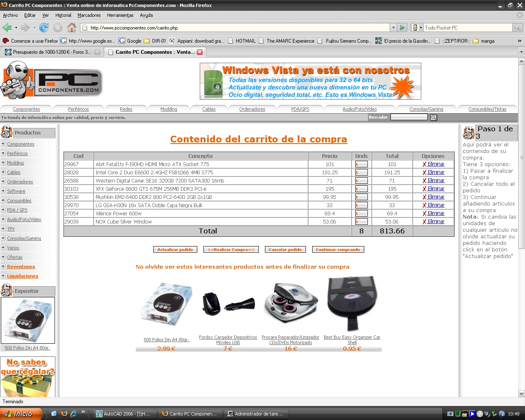Click the Continuar comprando button
The width and height of the screenshot is (525, 420).
coord(338,249)
